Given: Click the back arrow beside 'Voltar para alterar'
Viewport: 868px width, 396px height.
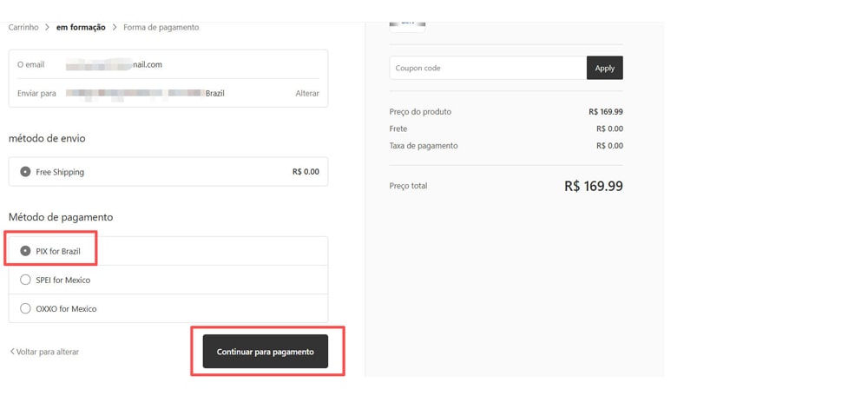Looking at the screenshot, I should (12, 352).
